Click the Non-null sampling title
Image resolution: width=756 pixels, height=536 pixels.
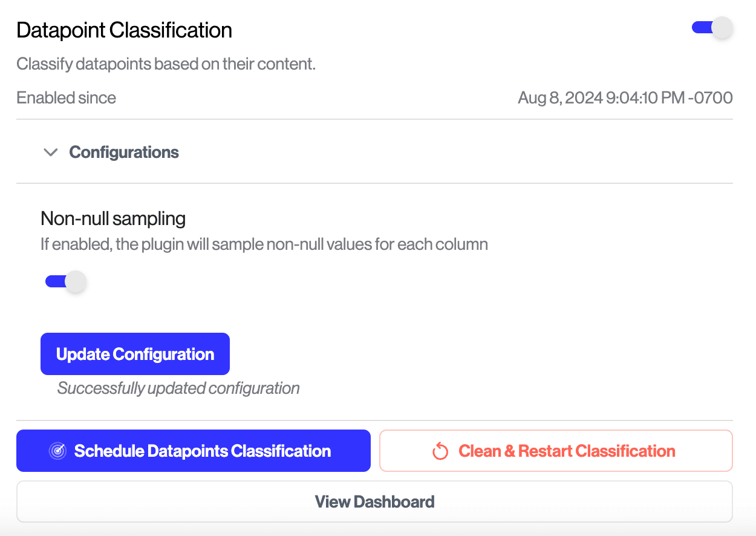tap(113, 218)
